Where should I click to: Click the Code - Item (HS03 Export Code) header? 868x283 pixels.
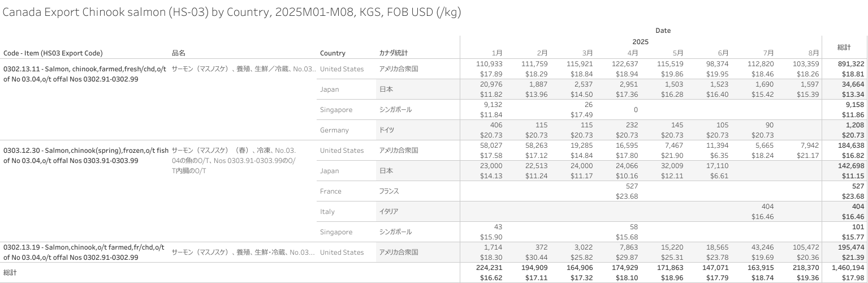click(x=53, y=53)
